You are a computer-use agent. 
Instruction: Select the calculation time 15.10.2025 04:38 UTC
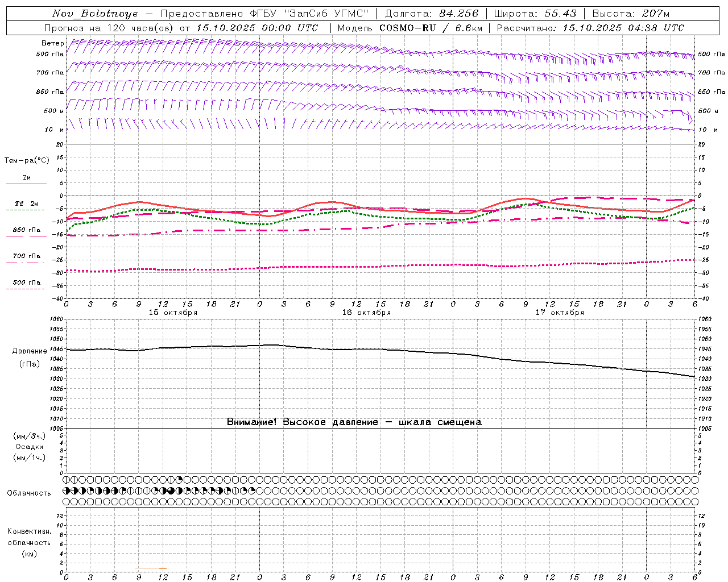coord(624,28)
